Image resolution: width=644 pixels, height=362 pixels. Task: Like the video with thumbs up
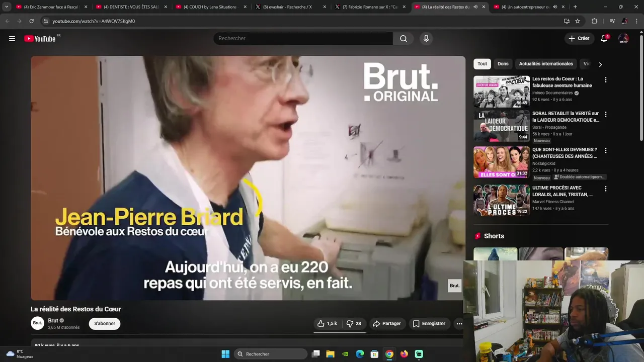pyautogui.click(x=327, y=324)
